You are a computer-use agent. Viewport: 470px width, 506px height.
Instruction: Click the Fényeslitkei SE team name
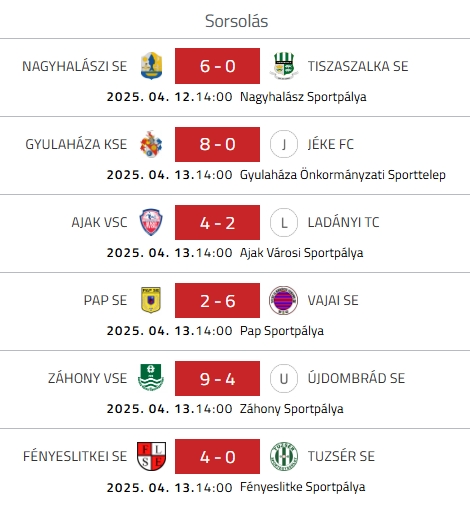tap(75, 456)
